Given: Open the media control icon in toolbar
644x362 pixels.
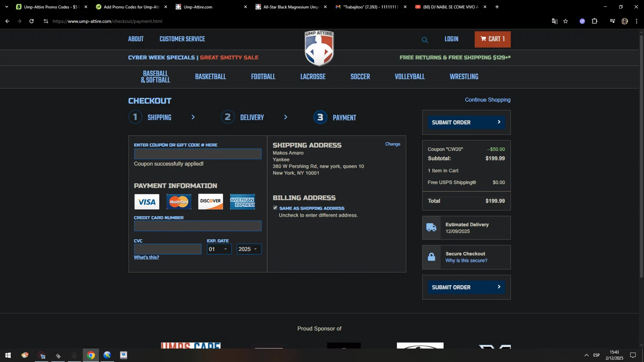Looking at the screenshot, I should [x=612, y=21].
